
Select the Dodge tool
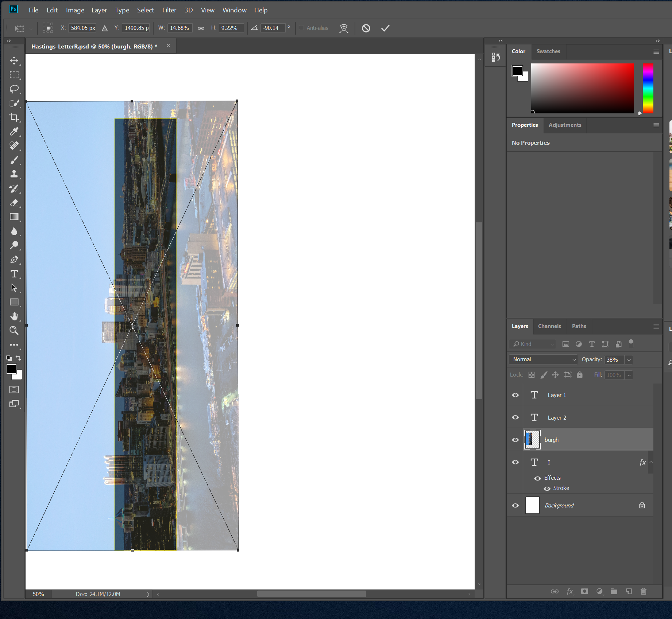(14, 245)
